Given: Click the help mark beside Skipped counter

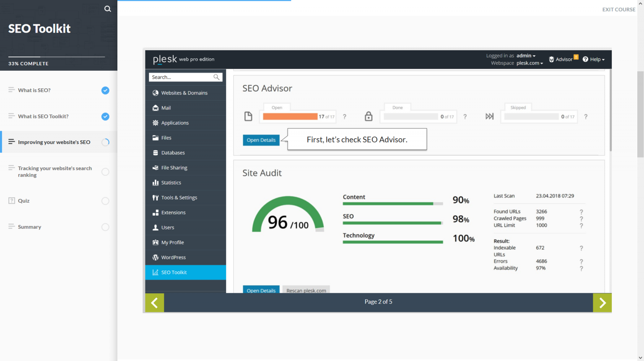Looking at the screenshot, I should (586, 117).
